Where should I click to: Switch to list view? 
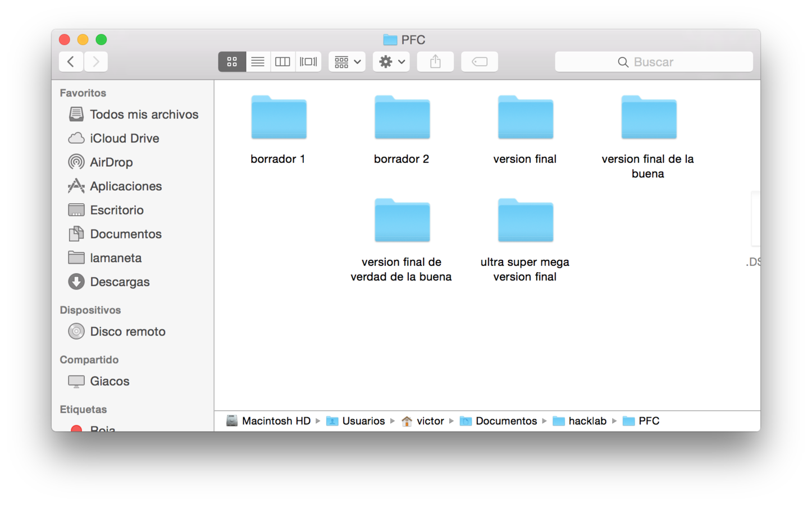[258, 62]
